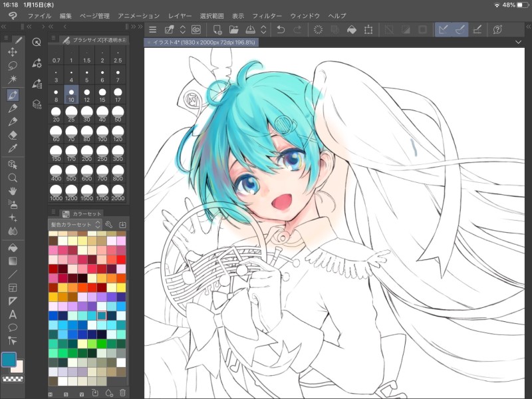Open the ウィンドウ menu
532x399 pixels.
click(x=305, y=16)
